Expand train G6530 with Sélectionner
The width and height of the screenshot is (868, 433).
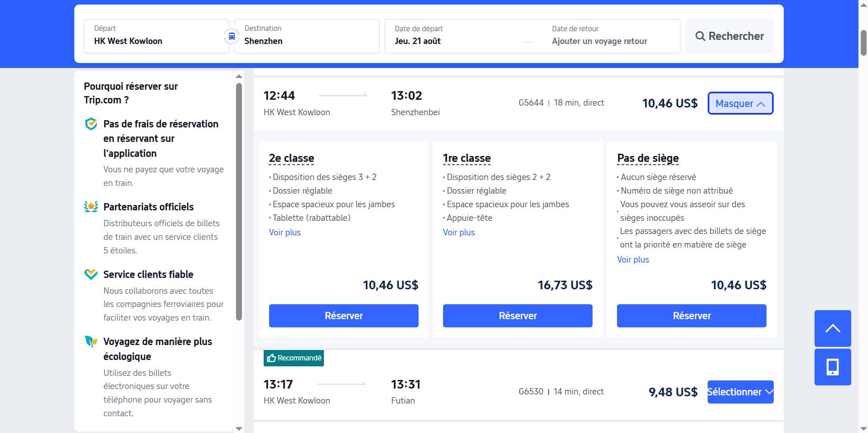pyautogui.click(x=740, y=392)
